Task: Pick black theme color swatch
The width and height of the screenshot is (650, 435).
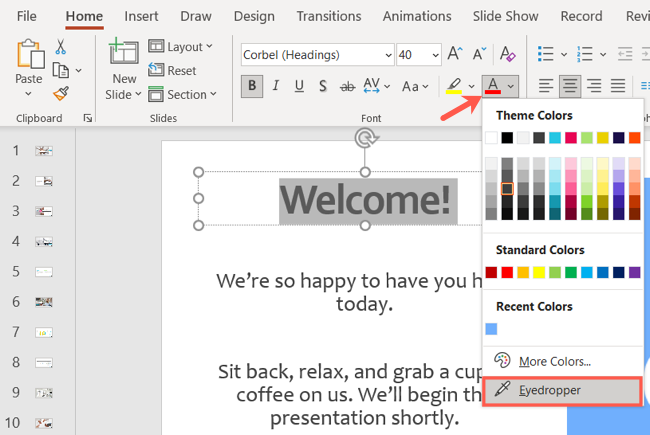Action: click(507, 137)
